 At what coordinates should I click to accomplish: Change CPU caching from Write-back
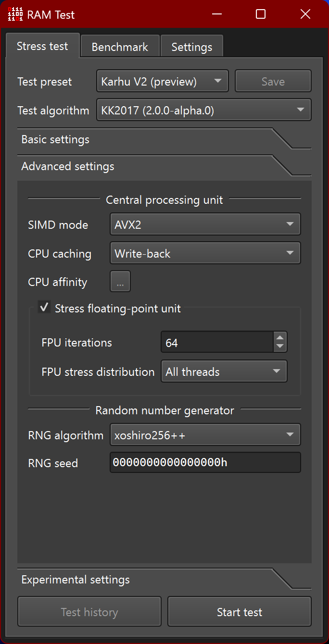click(205, 253)
